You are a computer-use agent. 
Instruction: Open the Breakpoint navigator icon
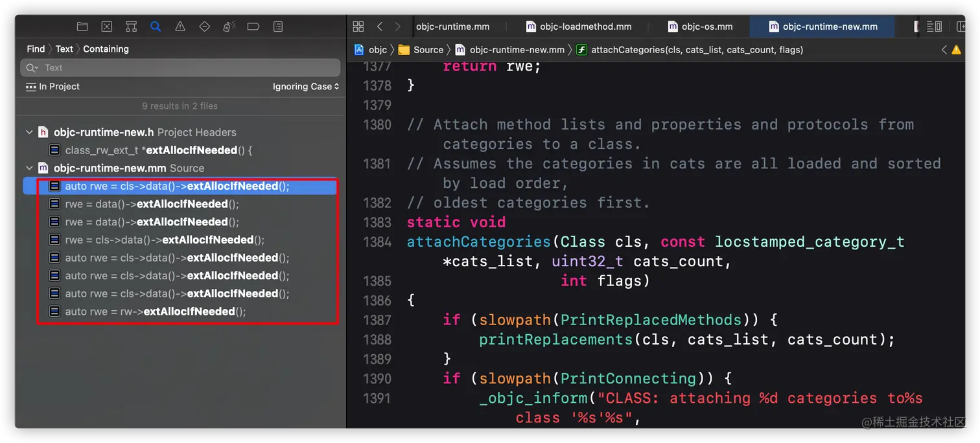point(253,27)
